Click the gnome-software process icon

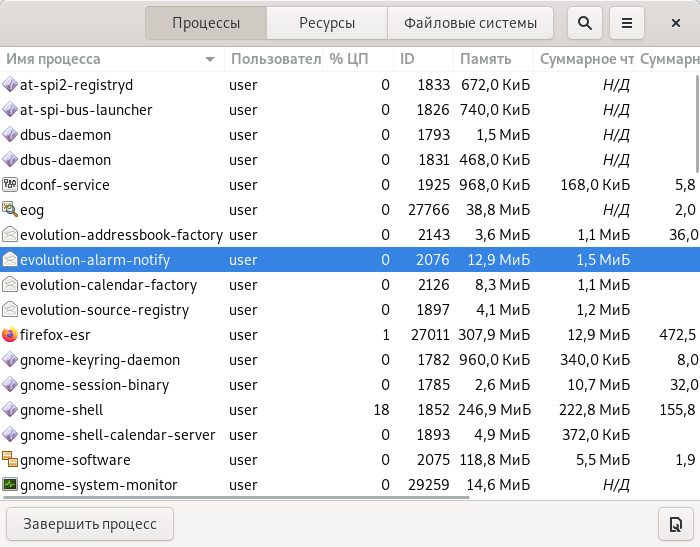click(x=10, y=460)
